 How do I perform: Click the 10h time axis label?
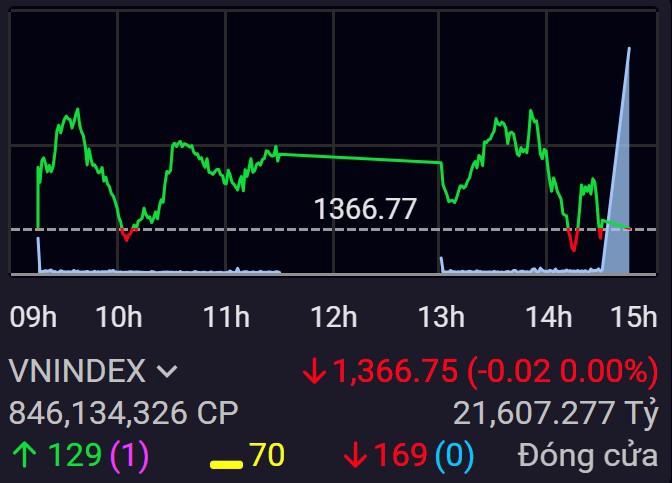(x=119, y=318)
